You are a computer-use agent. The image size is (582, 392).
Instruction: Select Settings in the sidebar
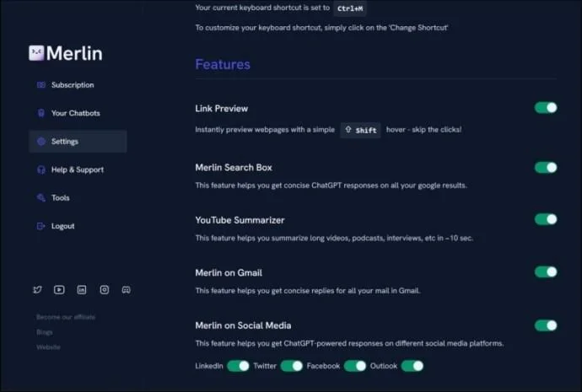(x=78, y=142)
